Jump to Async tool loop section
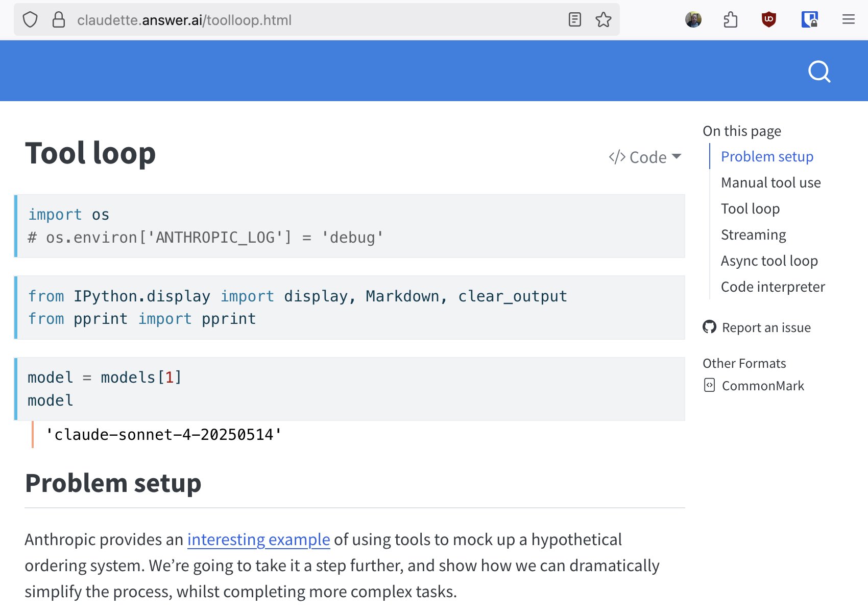Viewport: 868px width, 611px height. 769,261
